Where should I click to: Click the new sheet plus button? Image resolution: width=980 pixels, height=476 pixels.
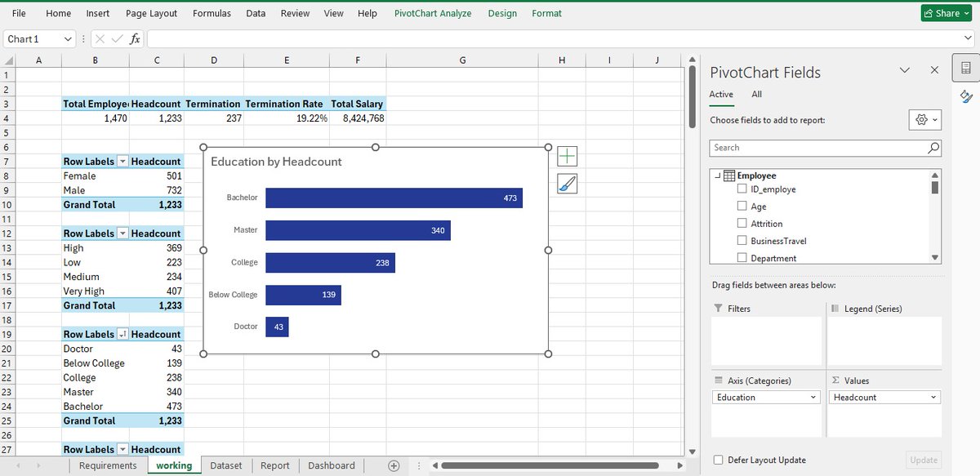pyautogui.click(x=393, y=465)
